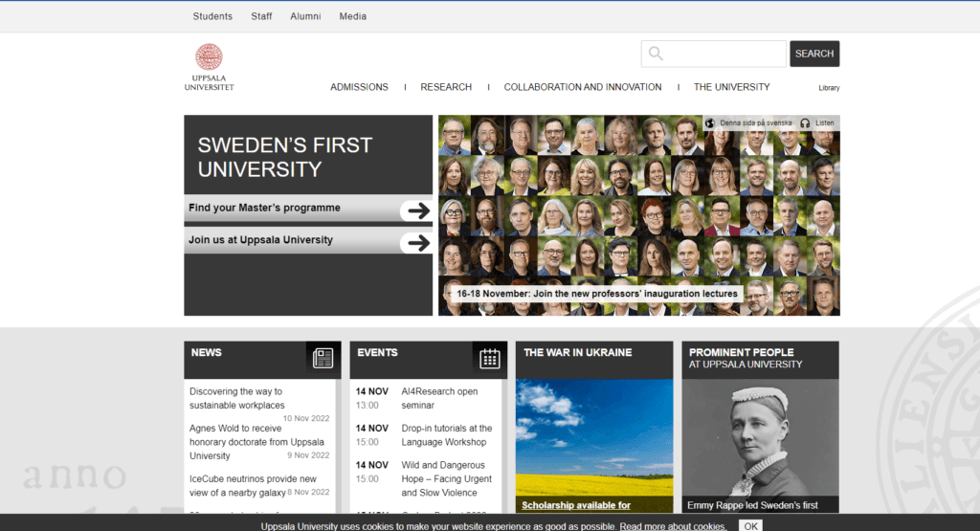The width and height of the screenshot is (980, 531).
Task: Open the Library link
Action: [829, 88]
